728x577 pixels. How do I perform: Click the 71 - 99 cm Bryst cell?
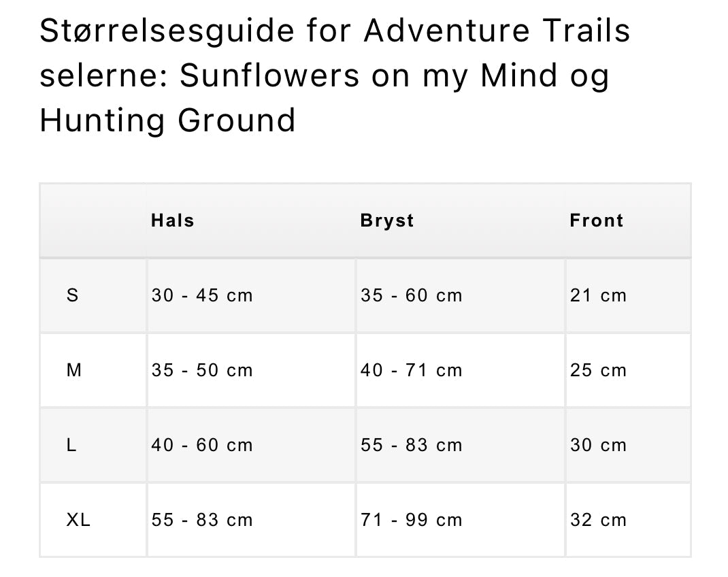pyautogui.click(x=412, y=520)
